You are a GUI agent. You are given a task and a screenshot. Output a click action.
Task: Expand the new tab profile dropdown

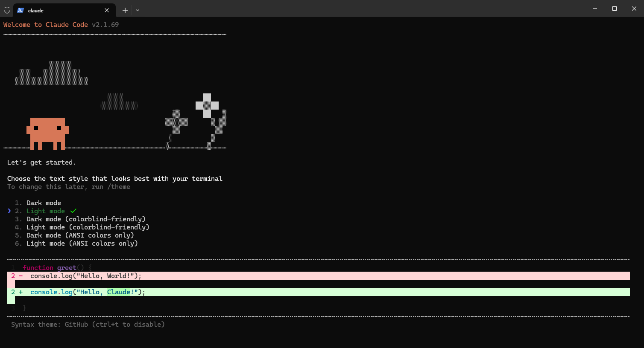click(x=138, y=10)
